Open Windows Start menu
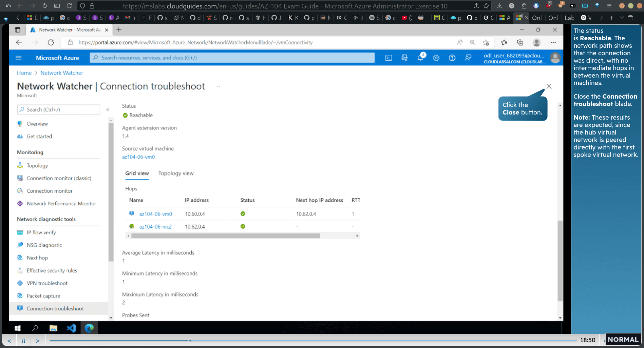This screenshot has width=644, height=348. (18, 328)
